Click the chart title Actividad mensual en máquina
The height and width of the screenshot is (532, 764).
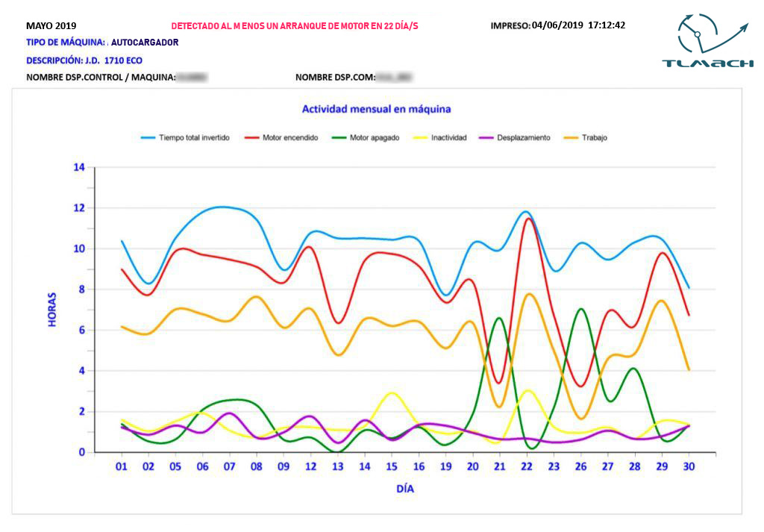(376, 109)
